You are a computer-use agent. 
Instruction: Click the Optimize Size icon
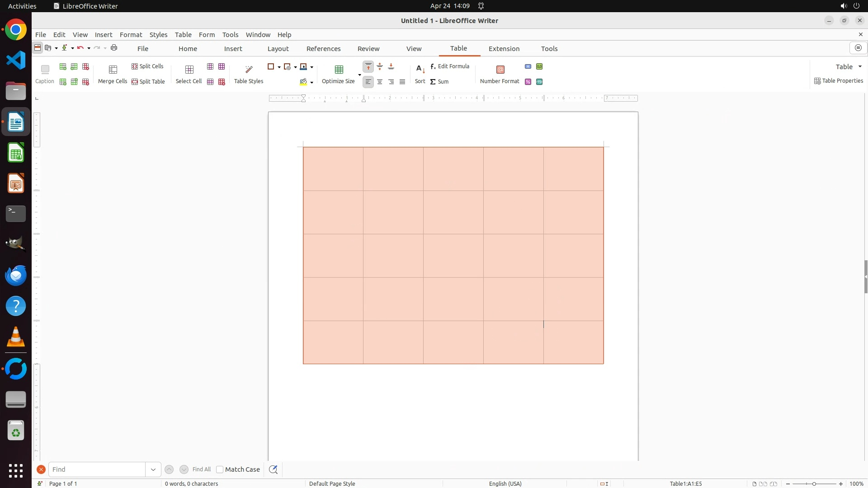click(x=339, y=69)
